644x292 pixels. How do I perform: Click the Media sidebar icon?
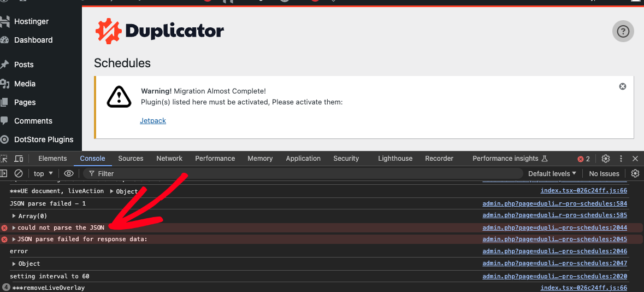click(x=4, y=84)
